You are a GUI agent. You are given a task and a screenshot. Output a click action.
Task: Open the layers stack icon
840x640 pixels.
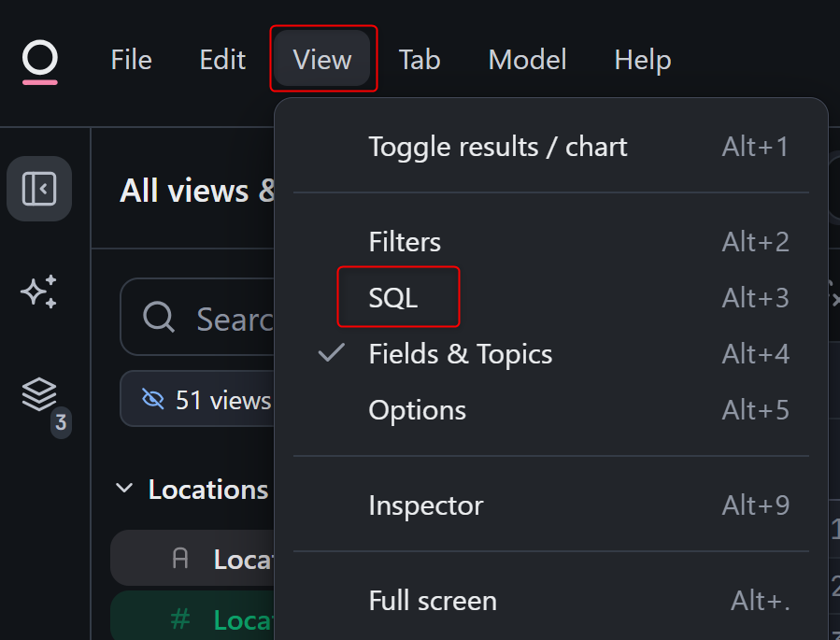tap(39, 394)
